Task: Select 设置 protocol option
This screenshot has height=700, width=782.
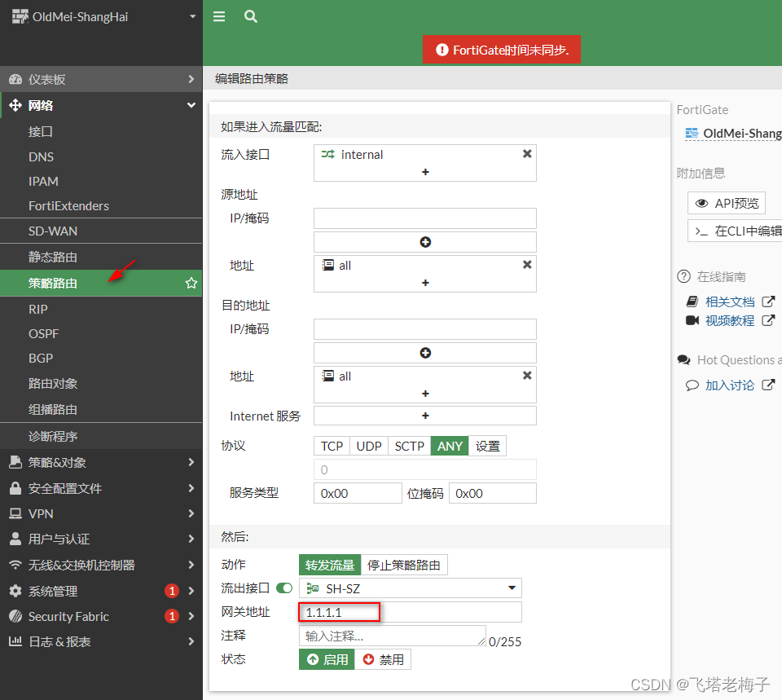Action: [x=487, y=446]
